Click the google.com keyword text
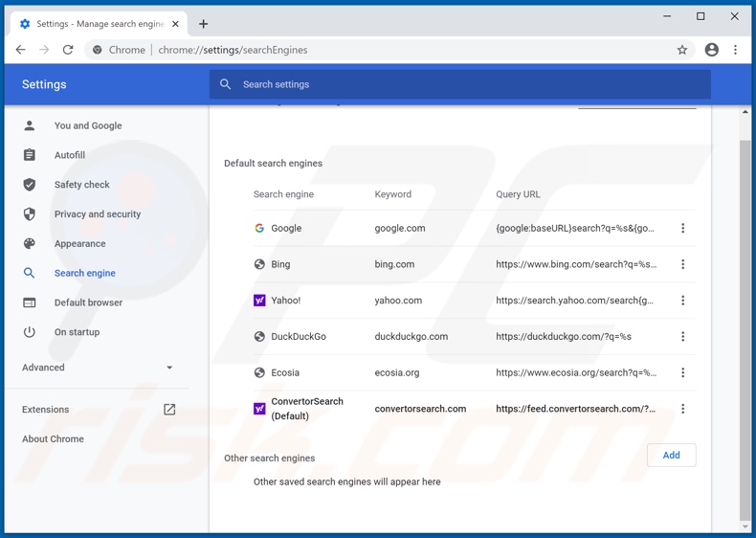Viewport: 756px width, 538px height. point(400,228)
